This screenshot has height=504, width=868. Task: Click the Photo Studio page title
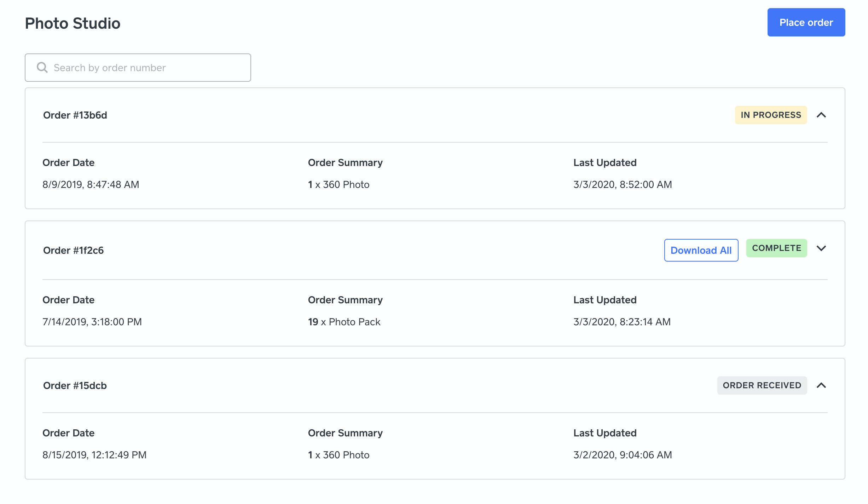[x=73, y=23]
